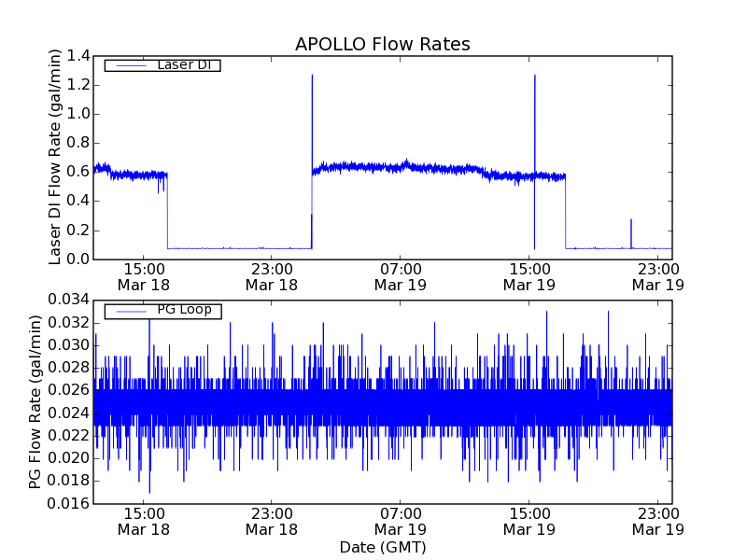Screen dimensions: 747x560
Task: Click bottom plot's 15:00 Mar 19 label
Action: click(x=529, y=522)
